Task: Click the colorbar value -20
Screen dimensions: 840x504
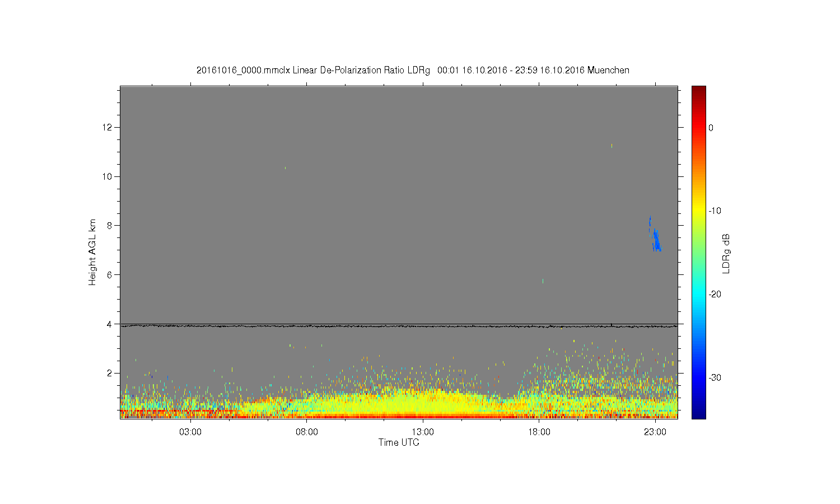Action: tap(715, 295)
